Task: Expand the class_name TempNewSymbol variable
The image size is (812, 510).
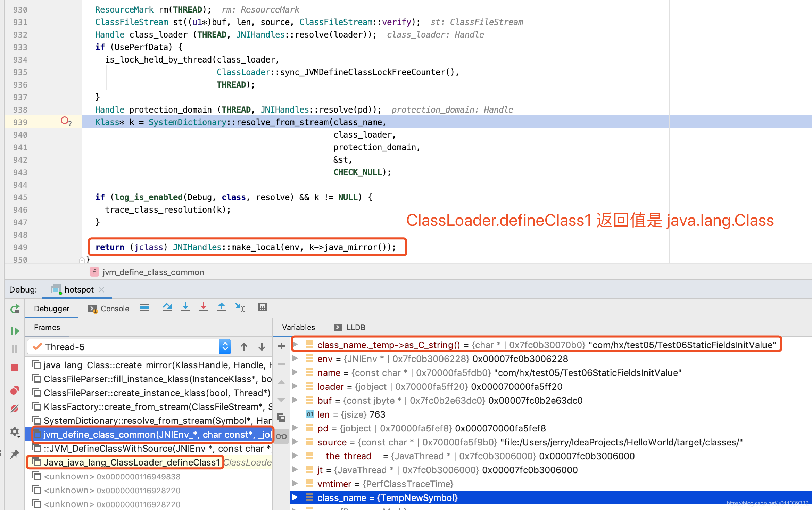Action: (x=295, y=497)
